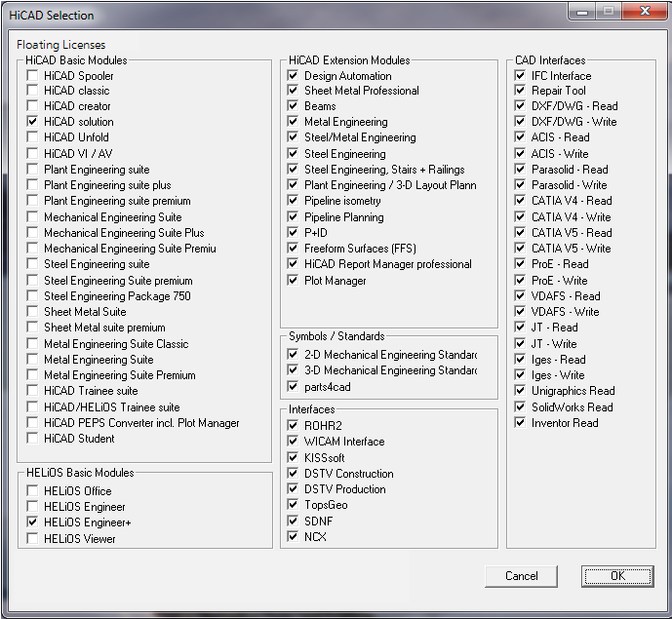Uncheck Freeform Surfaces (FFS)
Screen dimensions: 672x619
[294, 248]
